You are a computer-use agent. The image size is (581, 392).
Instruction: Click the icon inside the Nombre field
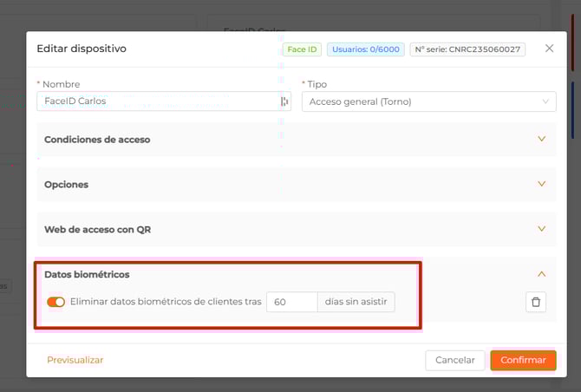click(284, 101)
